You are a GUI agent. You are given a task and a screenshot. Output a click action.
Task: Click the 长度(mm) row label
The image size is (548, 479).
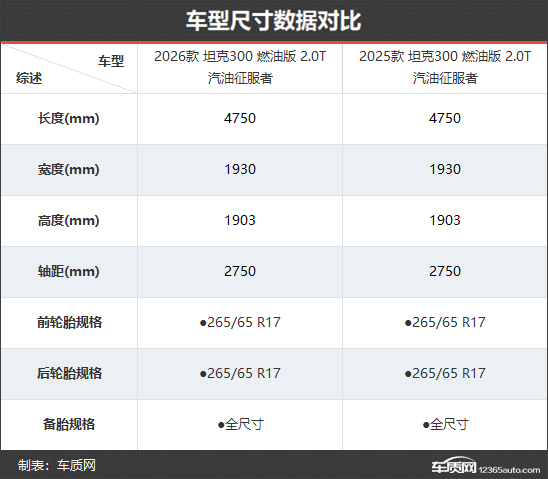(x=69, y=118)
